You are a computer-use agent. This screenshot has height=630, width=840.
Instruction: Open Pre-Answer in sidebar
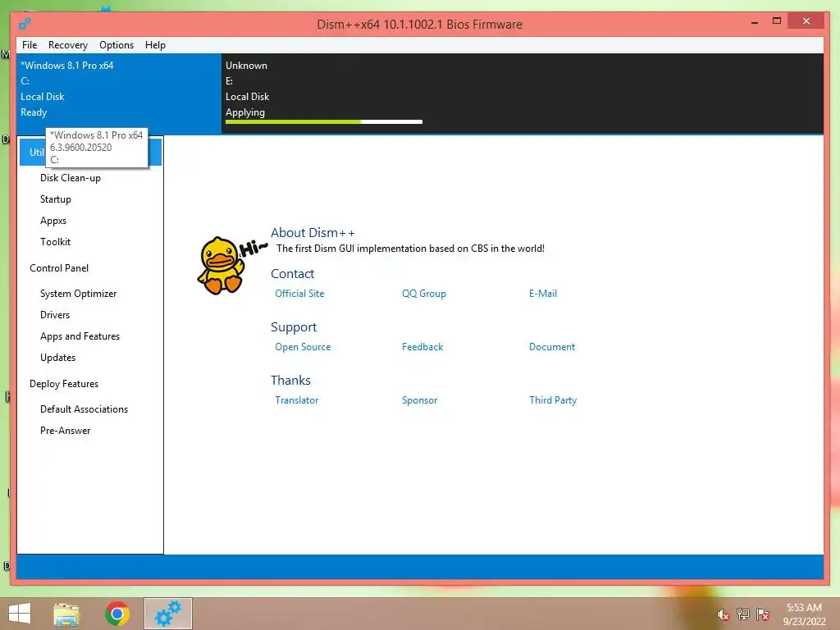point(65,431)
